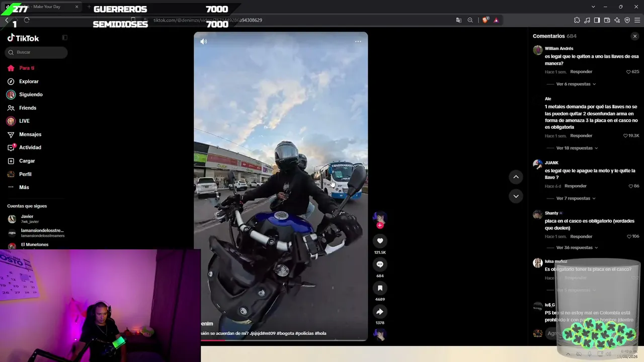Follow the creator with the red plus badge
This screenshot has height=362, width=644.
point(380,225)
